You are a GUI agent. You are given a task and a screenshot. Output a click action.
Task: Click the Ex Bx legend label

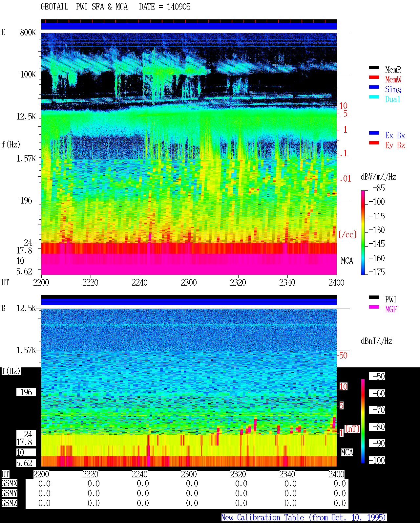(395, 135)
